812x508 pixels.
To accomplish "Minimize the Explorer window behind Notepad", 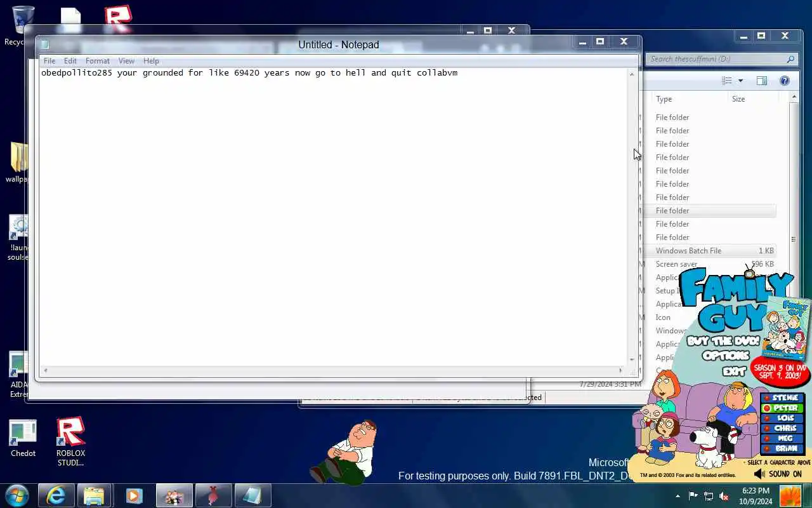I will click(743, 36).
